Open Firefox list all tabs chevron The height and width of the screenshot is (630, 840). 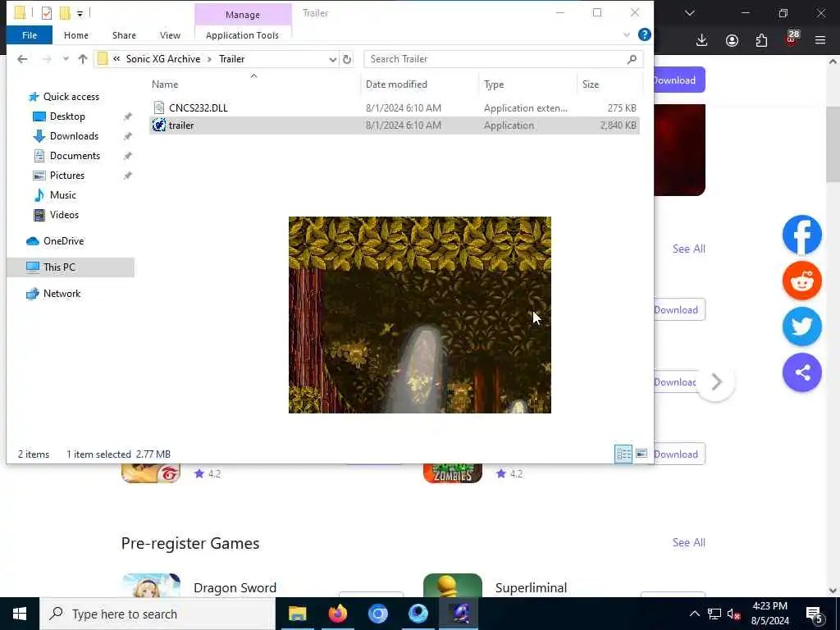[x=690, y=13]
